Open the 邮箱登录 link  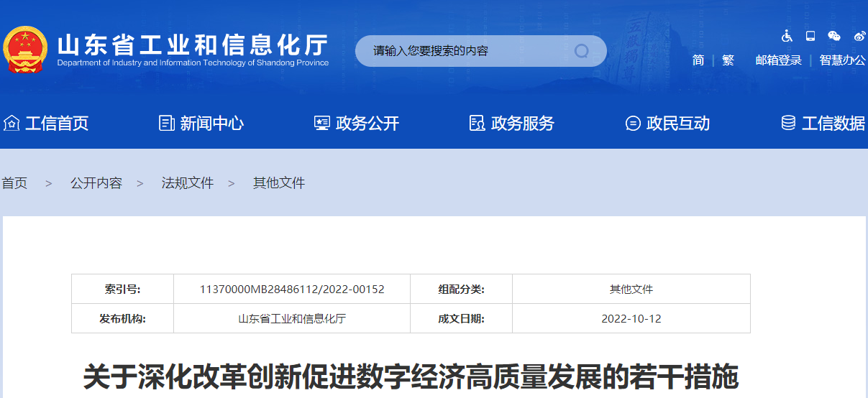tap(778, 60)
